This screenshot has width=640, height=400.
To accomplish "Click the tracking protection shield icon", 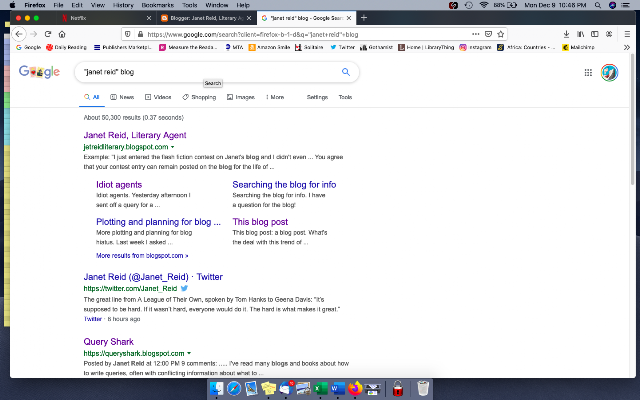I will point(128,34).
